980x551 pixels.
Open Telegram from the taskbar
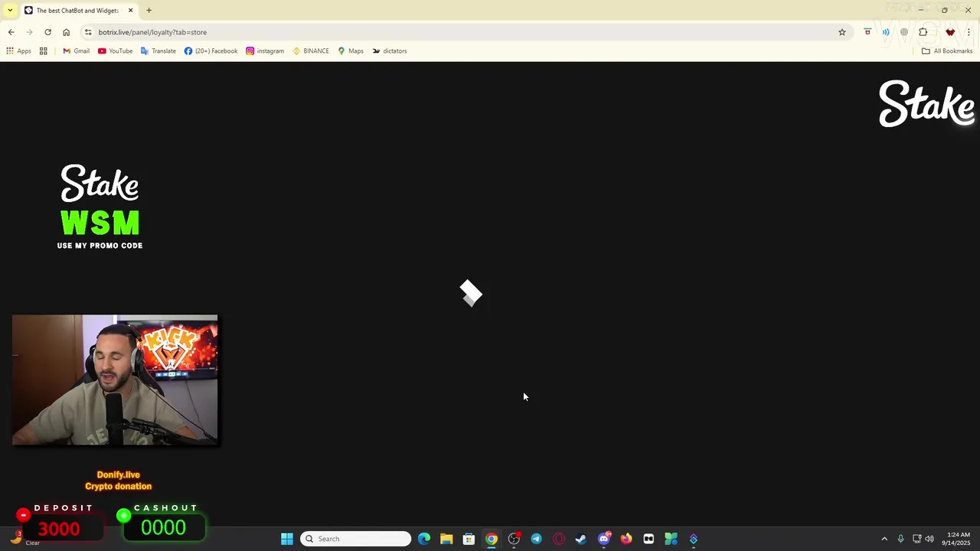(x=536, y=539)
